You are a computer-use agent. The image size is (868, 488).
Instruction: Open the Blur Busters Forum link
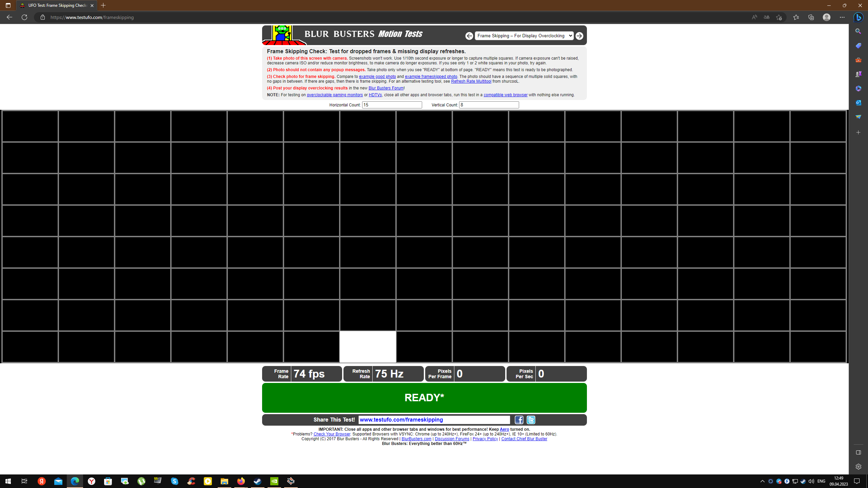click(x=386, y=88)
